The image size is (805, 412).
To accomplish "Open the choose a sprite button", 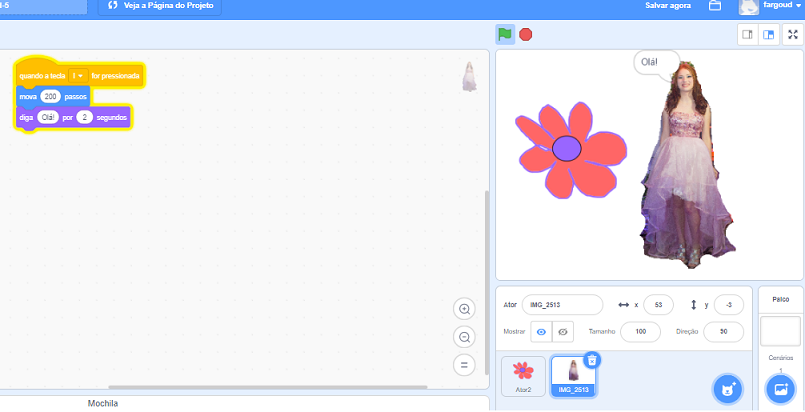I will point(727,388).
